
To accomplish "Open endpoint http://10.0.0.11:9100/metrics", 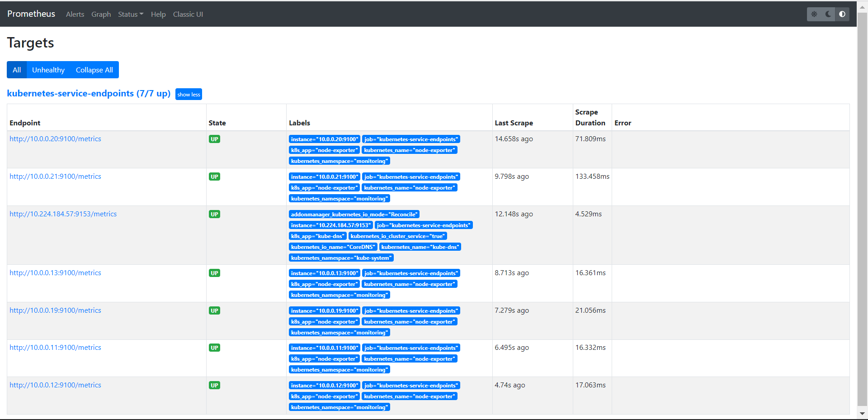I will pos(55,348).
